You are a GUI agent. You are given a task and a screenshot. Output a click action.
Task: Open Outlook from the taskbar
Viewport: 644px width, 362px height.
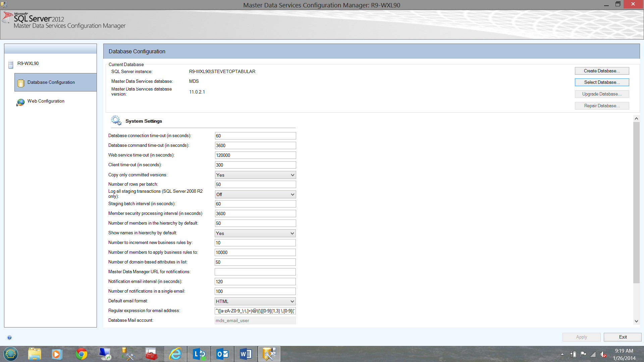[x=222, y=354]
